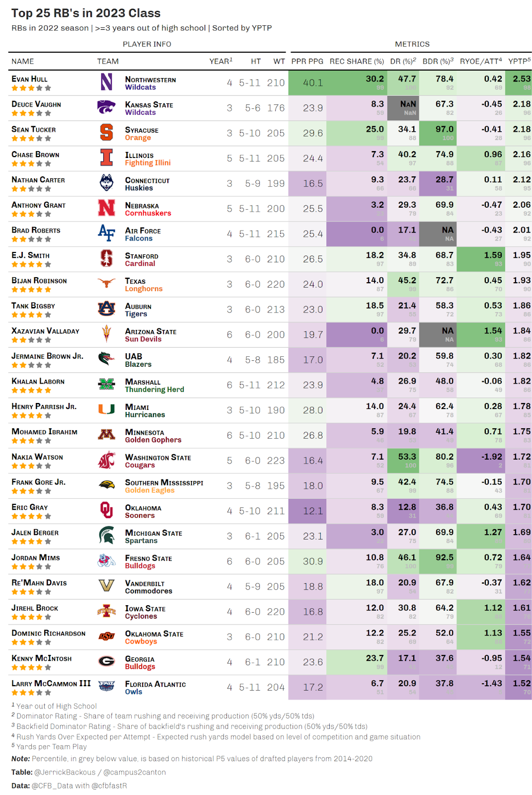The width and height of the screenshot is (532, 795).
Task: Click the PPR PPG column header
Action: click(307, 61)
